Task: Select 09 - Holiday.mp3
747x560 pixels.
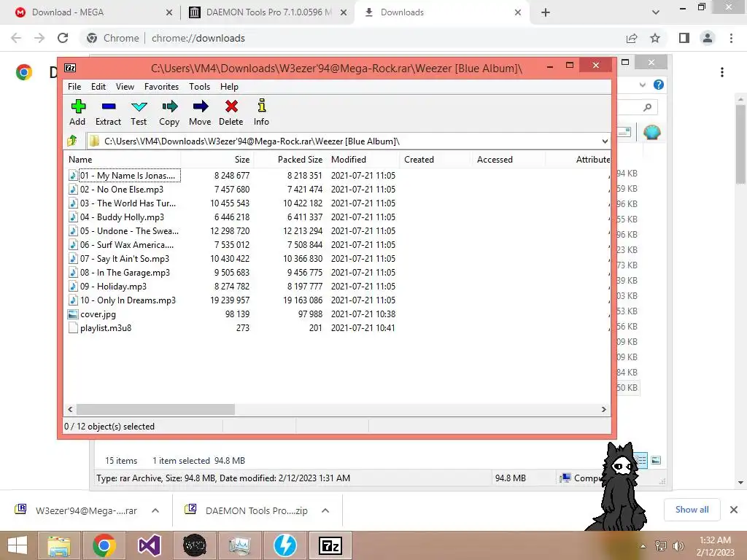Action: (x=113, y=287)
